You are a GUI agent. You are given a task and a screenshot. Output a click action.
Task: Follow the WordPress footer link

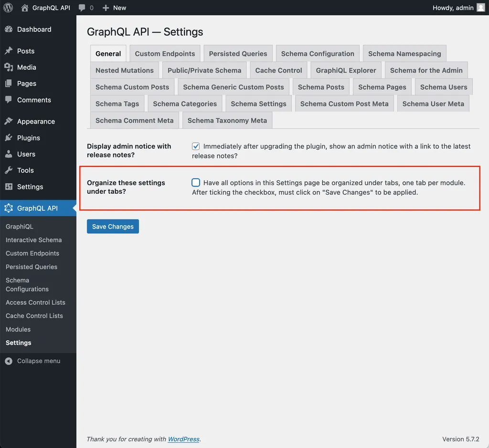[x=184, y=439]
